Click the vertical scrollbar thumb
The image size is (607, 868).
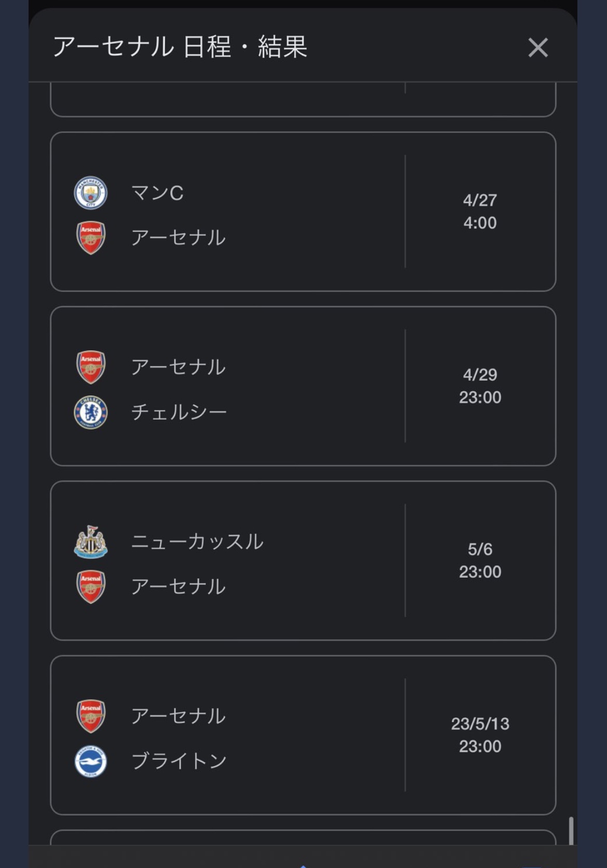coord(571,831)
